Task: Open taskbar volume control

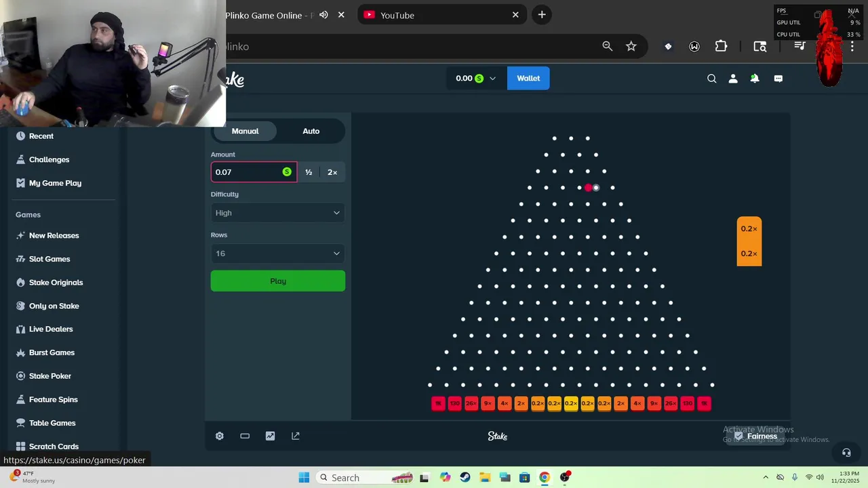Action: click(x=820, y=477)
